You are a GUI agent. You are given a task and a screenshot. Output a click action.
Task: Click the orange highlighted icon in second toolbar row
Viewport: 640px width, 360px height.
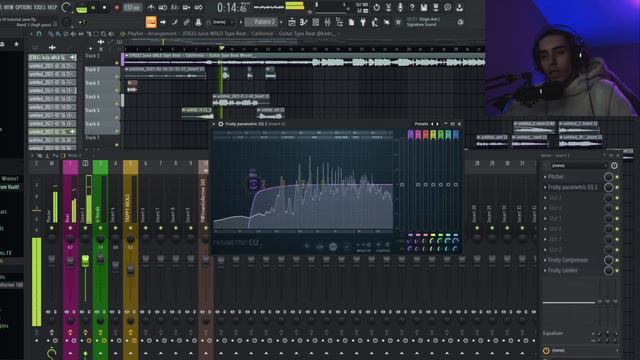[x=151, y=22]
